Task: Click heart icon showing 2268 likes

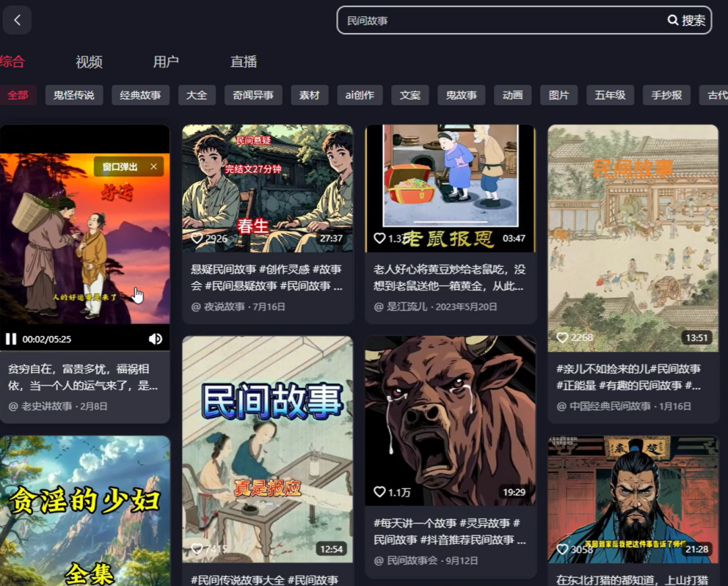Action: 562,337
